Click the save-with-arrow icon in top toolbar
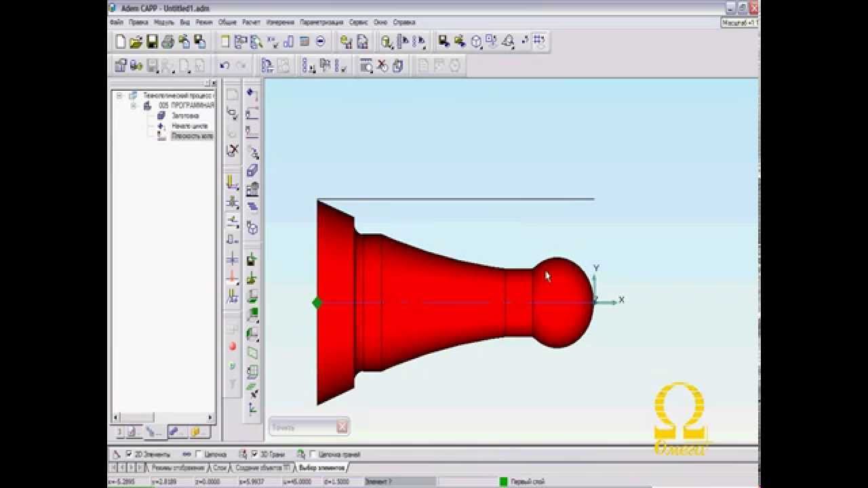 (443, 42)
